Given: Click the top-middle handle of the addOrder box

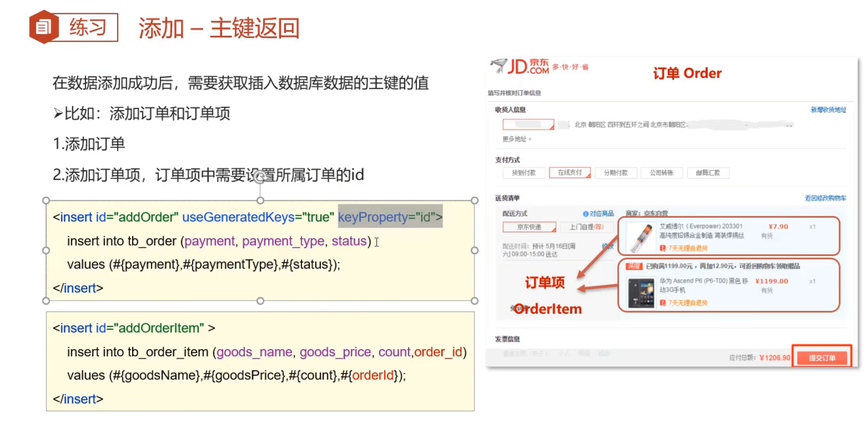Looking at the screenshot, I should click(x=260, y=201).
